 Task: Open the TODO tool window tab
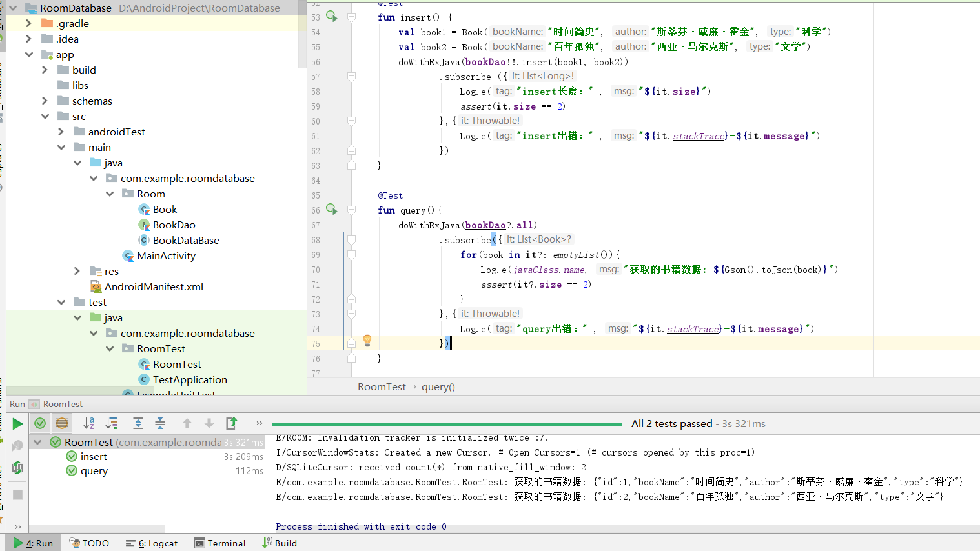(x=89, y=543)
